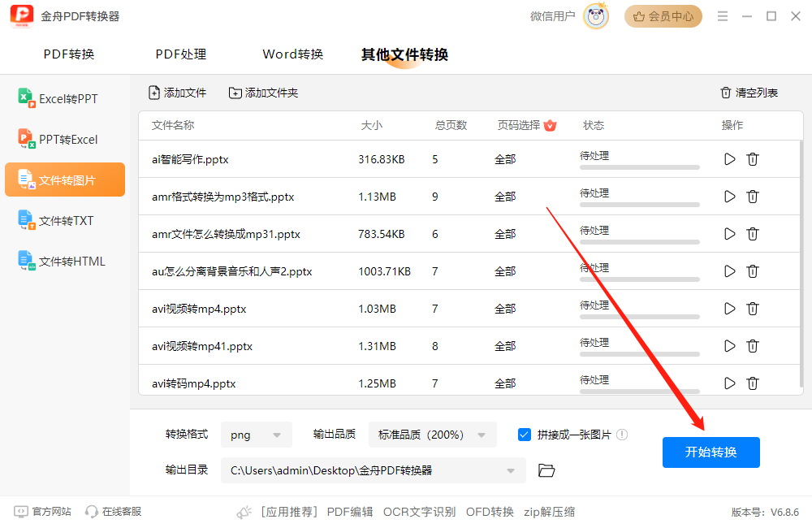The height and width of the screenshot is (528, 812).
Task: Open the hamburger menu in title bar
Action: coord(722,15)
